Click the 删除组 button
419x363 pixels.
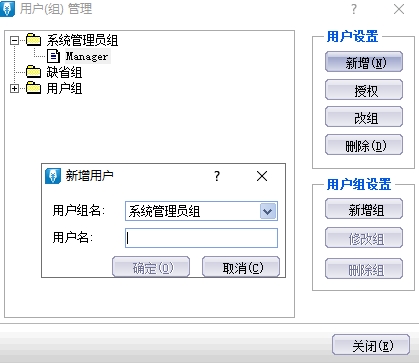click(364, 269)
